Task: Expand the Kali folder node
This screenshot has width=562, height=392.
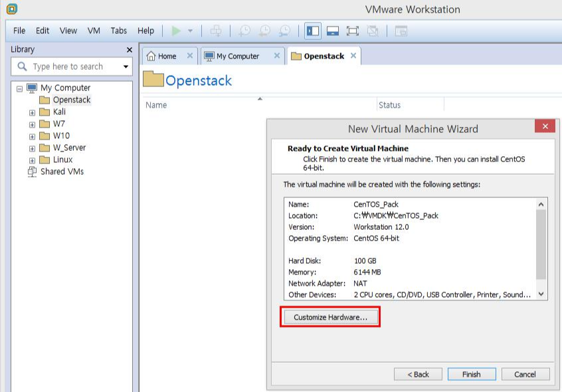Action: 33,112
